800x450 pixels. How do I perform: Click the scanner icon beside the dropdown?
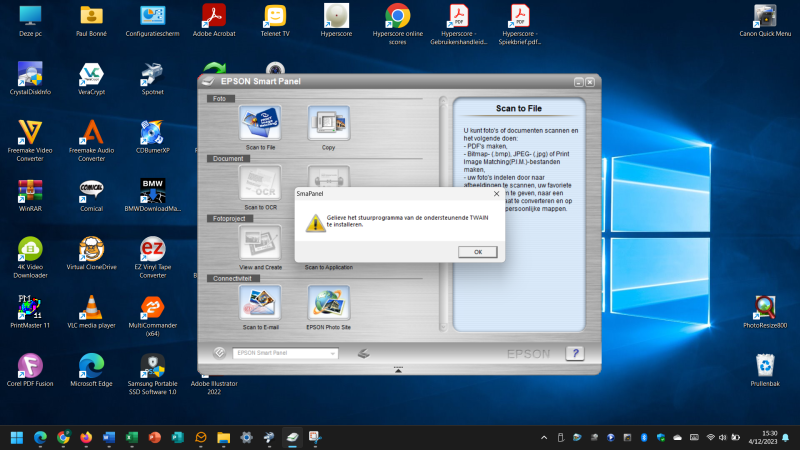(365, 353)
